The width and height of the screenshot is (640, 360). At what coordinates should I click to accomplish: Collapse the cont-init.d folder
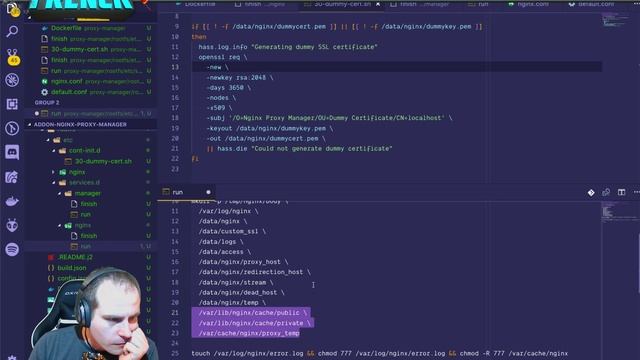[84, 151]
